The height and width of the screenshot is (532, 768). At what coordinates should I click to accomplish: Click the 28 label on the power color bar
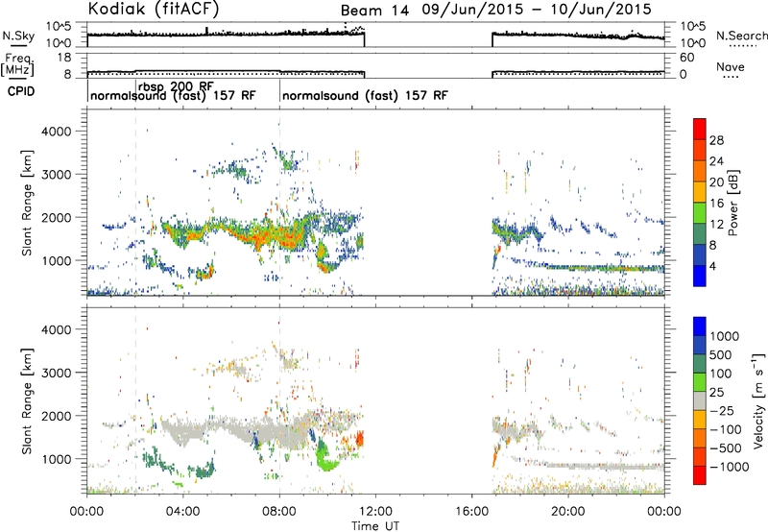tap(716, 140)
